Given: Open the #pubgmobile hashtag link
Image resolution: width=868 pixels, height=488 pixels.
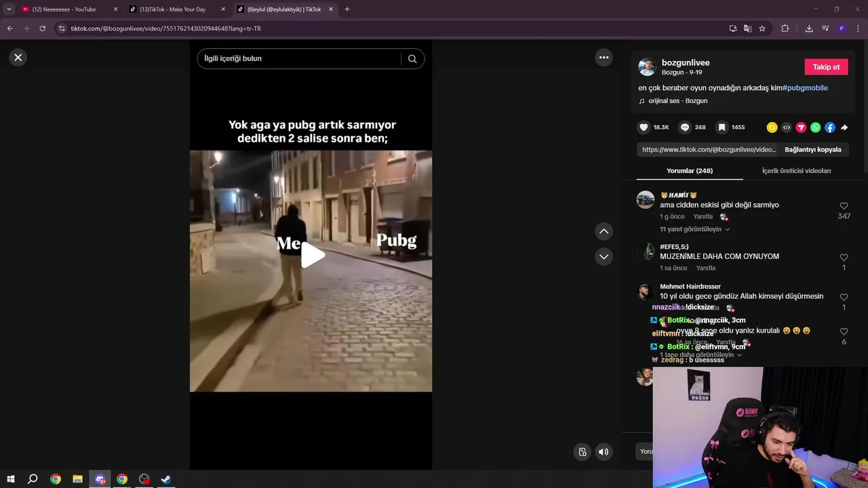Looking at the screenshot, I should click(x=805, y=88).
